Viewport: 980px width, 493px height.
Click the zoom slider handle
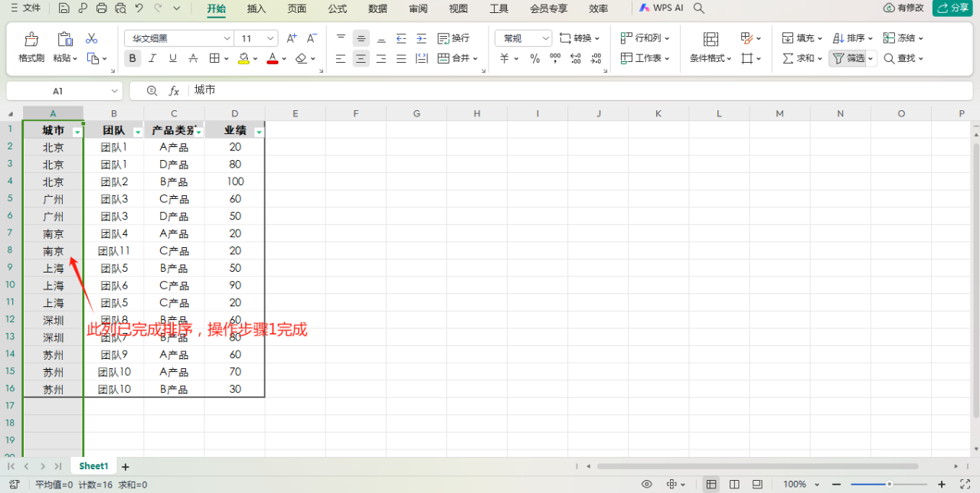click(x=889, y=484)
